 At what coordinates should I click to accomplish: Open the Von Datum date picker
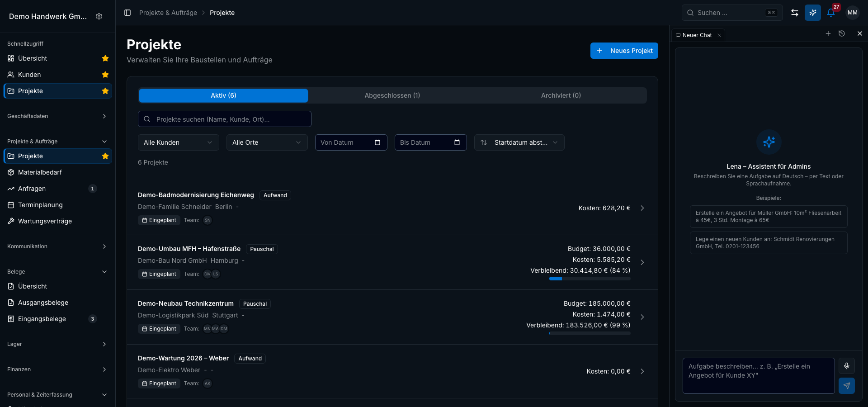click(x=351, y=142)
